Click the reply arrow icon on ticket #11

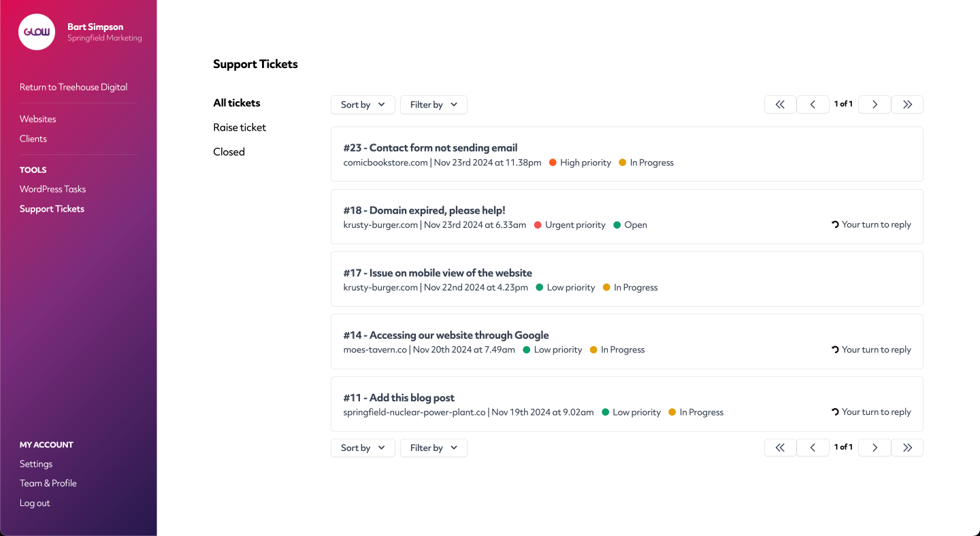pyautogui.click(x=835, y=412)
